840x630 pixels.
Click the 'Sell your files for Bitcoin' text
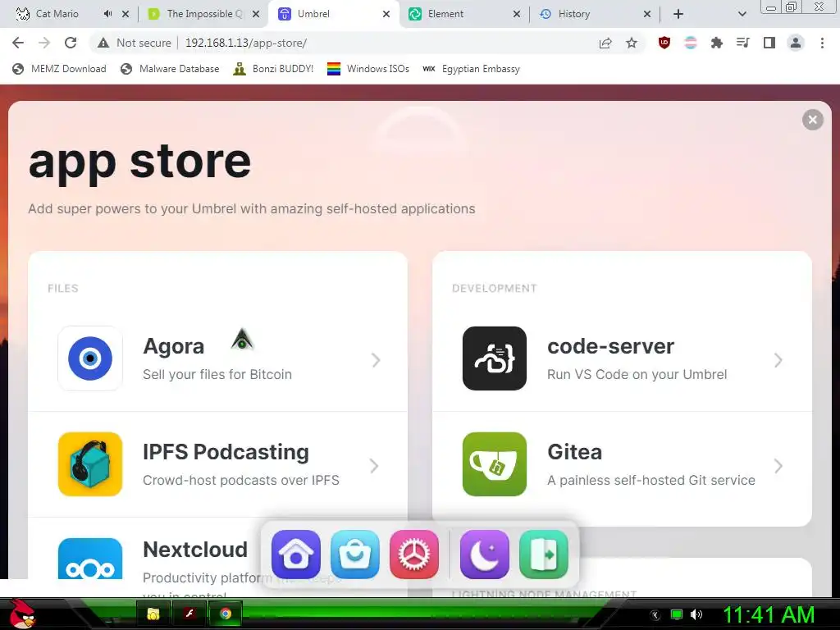tap(217, 374)
